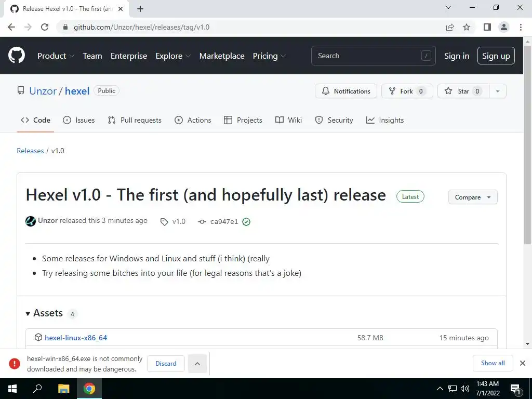Click Unzor author name in release info
The width and height of the screenshot is (532, 399).
48,220
